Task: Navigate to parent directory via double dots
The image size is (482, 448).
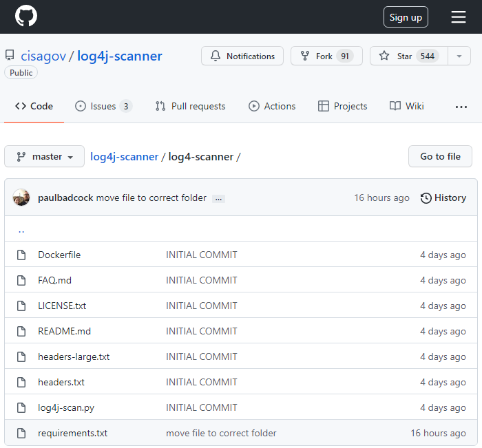Action: (x=21, y=230)
